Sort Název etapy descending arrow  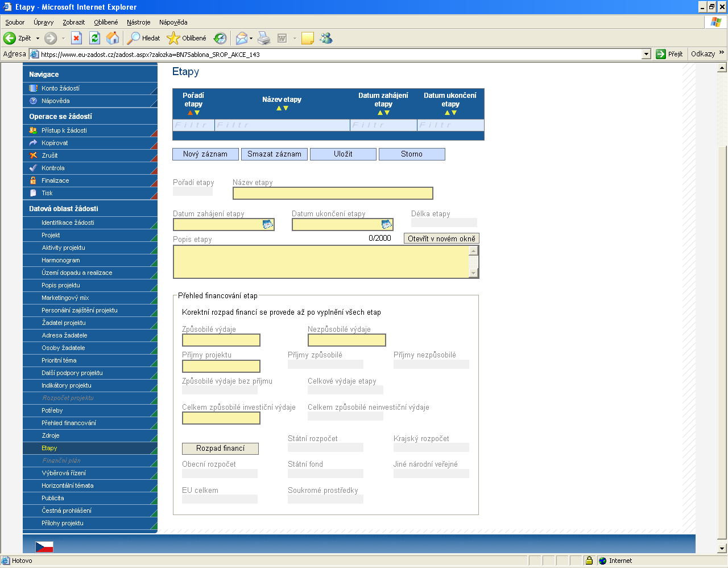point(286,108)
